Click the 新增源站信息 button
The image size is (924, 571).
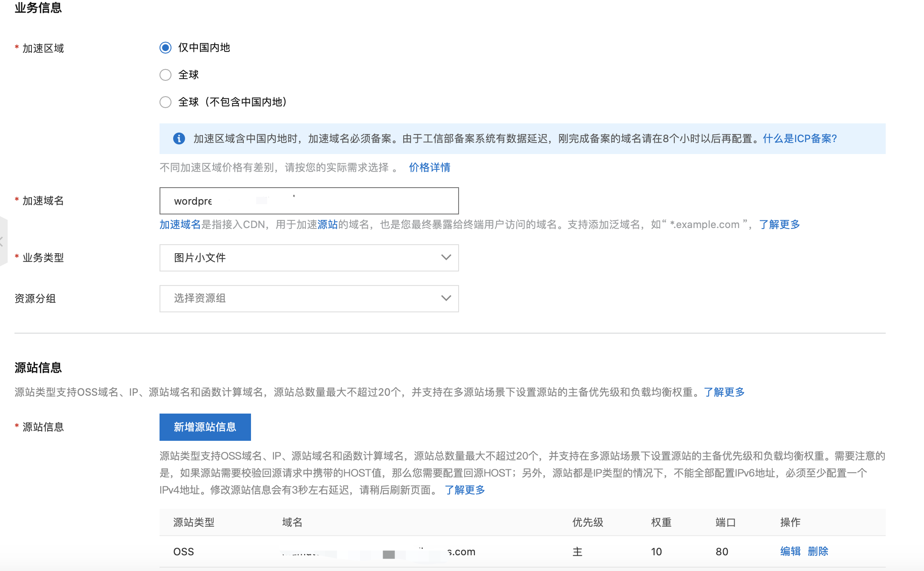click(205, 427)
